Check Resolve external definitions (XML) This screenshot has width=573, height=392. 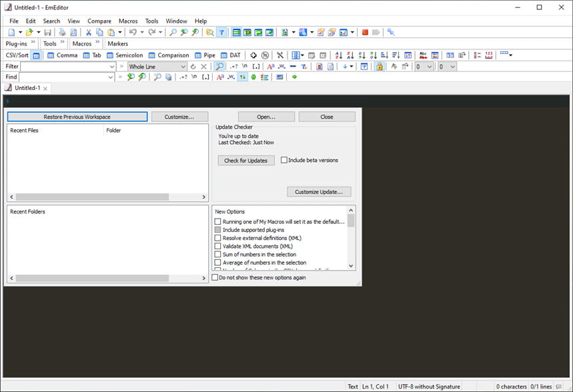pyautogui.click(x=218, y=238)
